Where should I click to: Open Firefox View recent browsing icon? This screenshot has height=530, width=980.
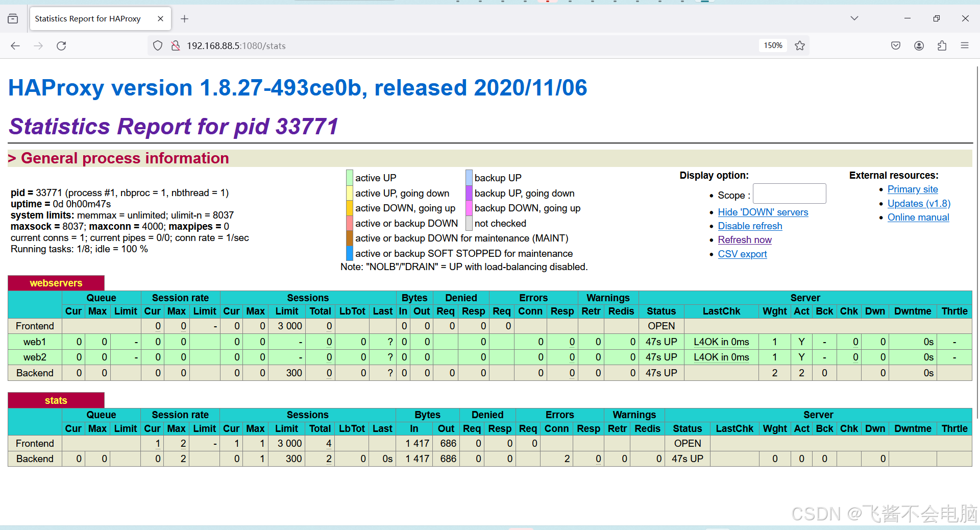click(x=13, y=19)
